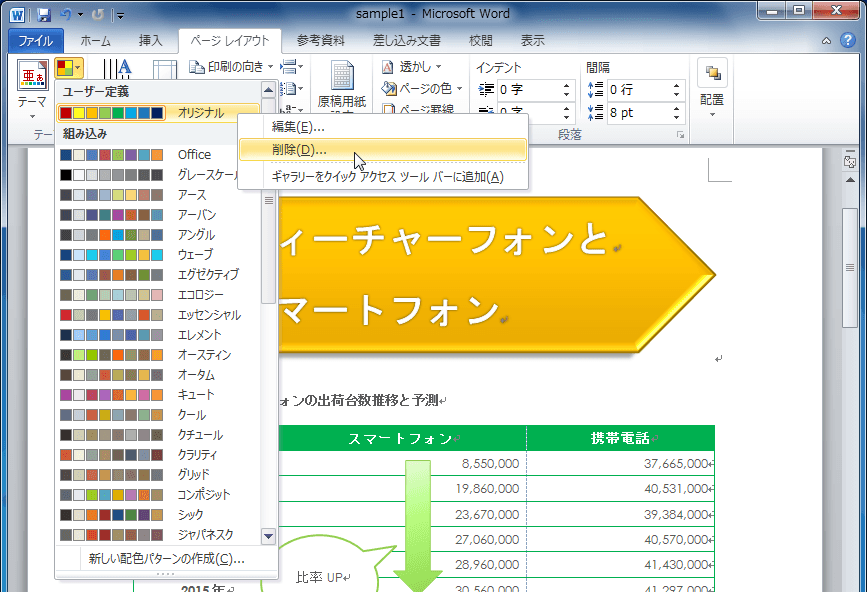The height and width of the screenshot is (592, 867).
Task: Select custom オリジナル color scheme
Action: coord(158,113)
